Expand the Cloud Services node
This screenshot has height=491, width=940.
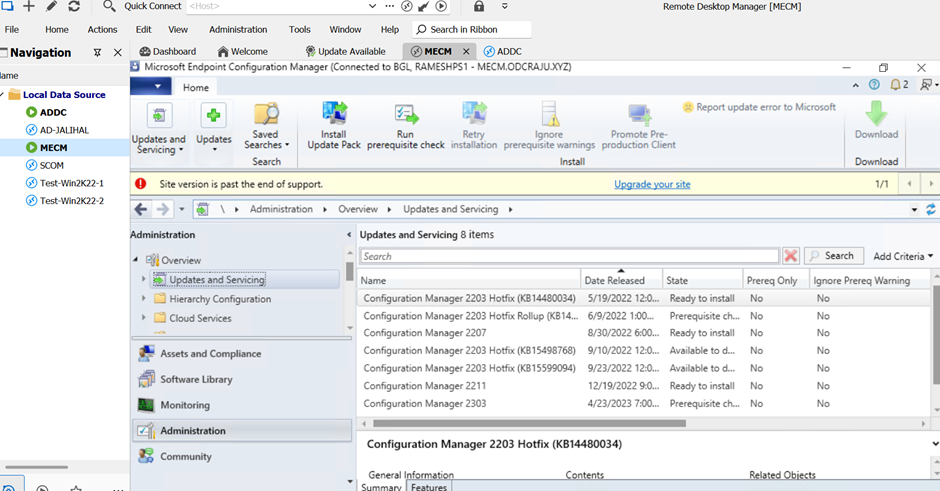coord(143,317)
